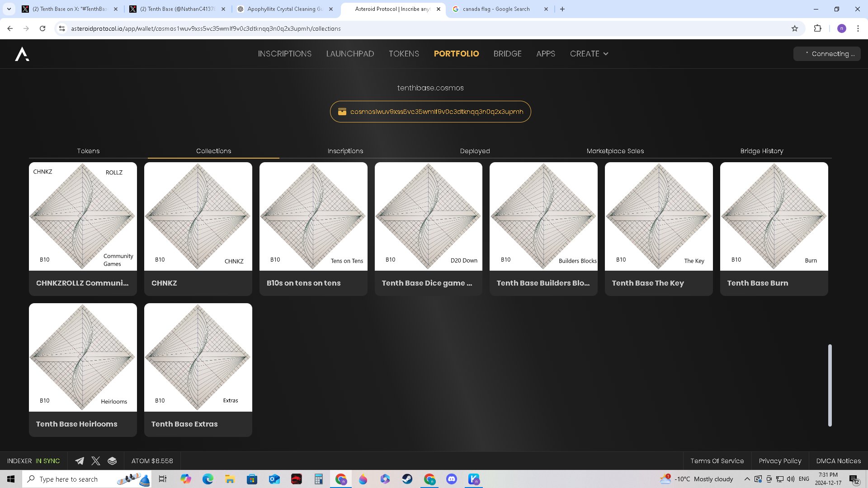Image resolution: width=868 pixels, height=488 pixels.
Task: Click the Connecting wallet button
Action: (827, 54)
